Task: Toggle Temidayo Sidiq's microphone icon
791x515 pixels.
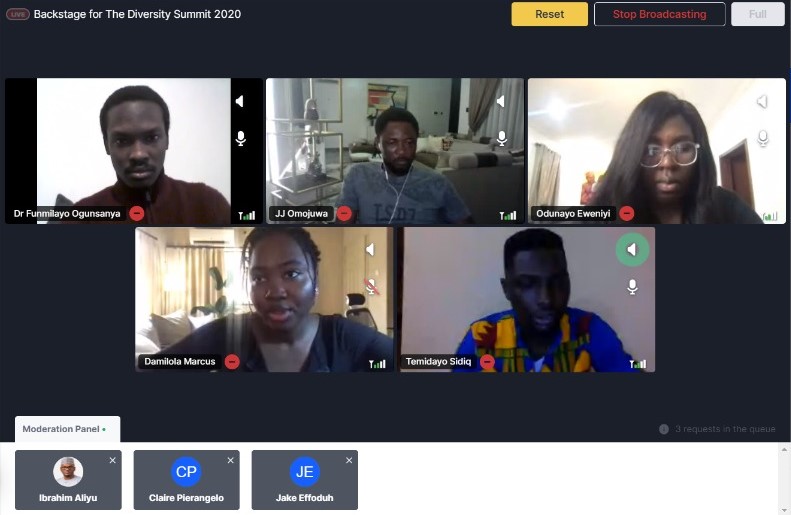Action: (x=632, y=287)
